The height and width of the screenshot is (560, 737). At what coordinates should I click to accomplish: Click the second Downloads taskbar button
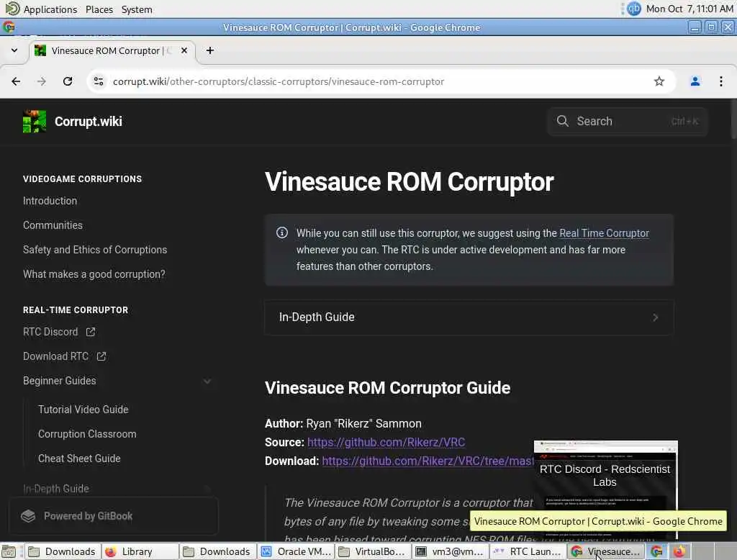pos(219,551)
